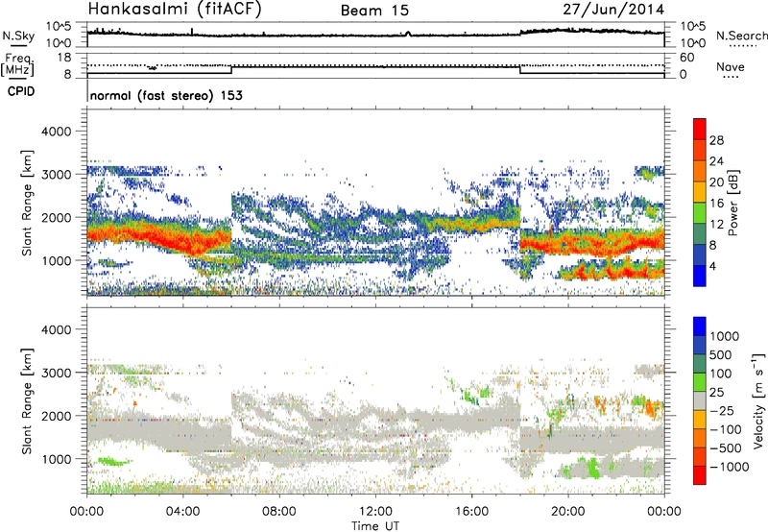The height and width of the screenshot is (532, 768).
Task: Click the 'CPID' row label
Action: 21,91
